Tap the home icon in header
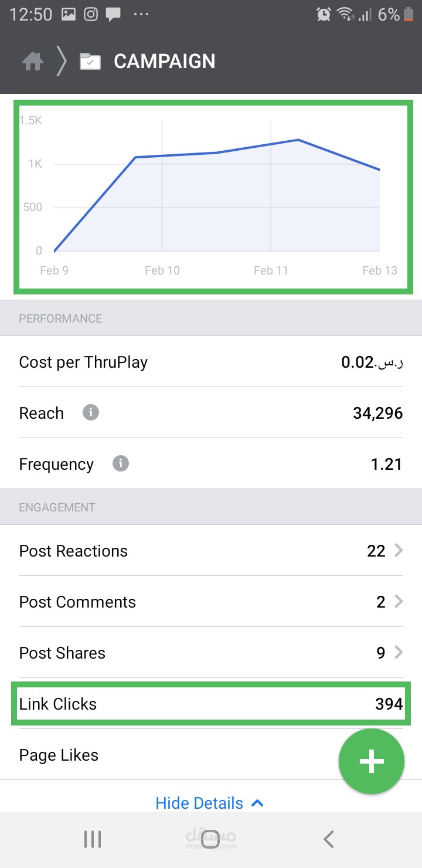This screenshot has width=422, height=868. [x=33, y=62]
